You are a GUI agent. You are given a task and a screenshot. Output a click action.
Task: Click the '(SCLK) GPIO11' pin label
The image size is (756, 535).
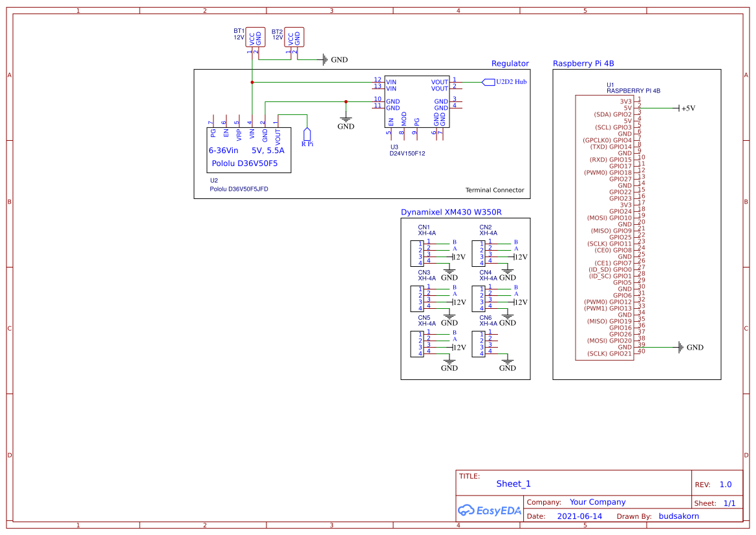(x=609, y=244)
